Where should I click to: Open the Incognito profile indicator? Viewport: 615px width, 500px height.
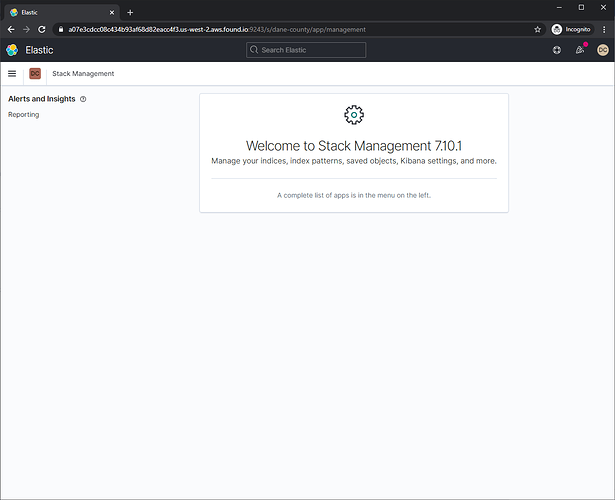(571, 29)
